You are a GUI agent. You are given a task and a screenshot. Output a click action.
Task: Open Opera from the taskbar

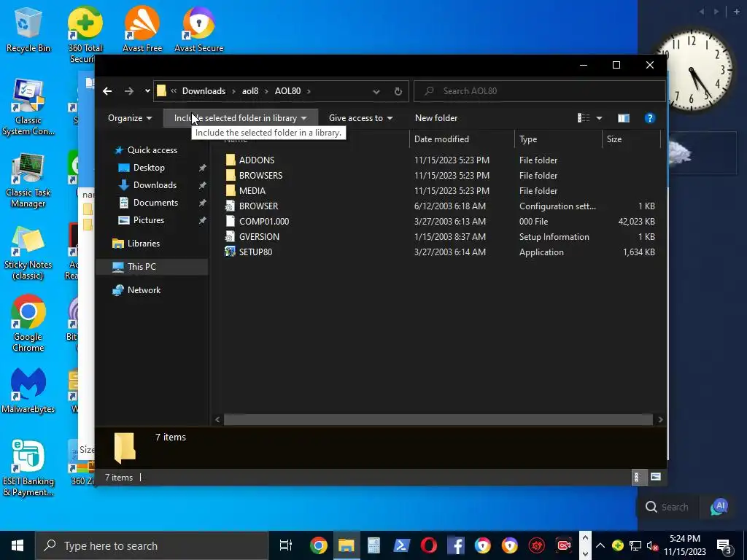pyautogui.click(x=429, y=545)
